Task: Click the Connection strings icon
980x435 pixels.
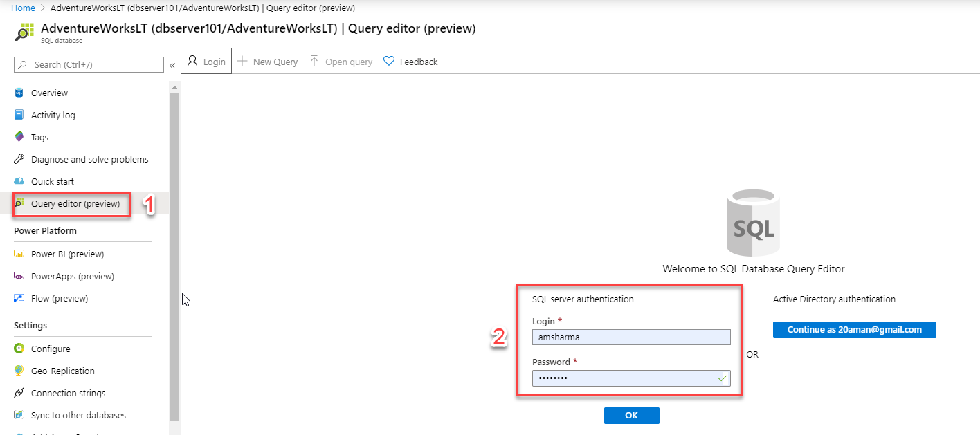Action: pos(19,393)
